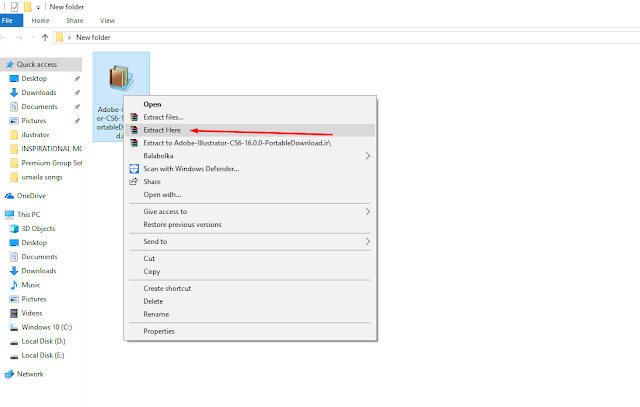The width and height of the screenshot is (640, 407).
Task: Click the Videos film icon
Action: click(x=14, y=313)
